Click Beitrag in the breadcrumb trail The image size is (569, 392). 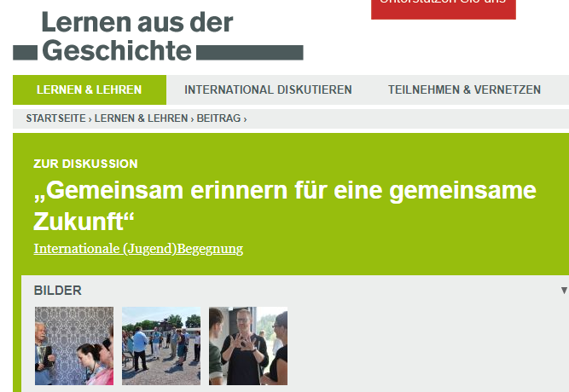(218, 118)
